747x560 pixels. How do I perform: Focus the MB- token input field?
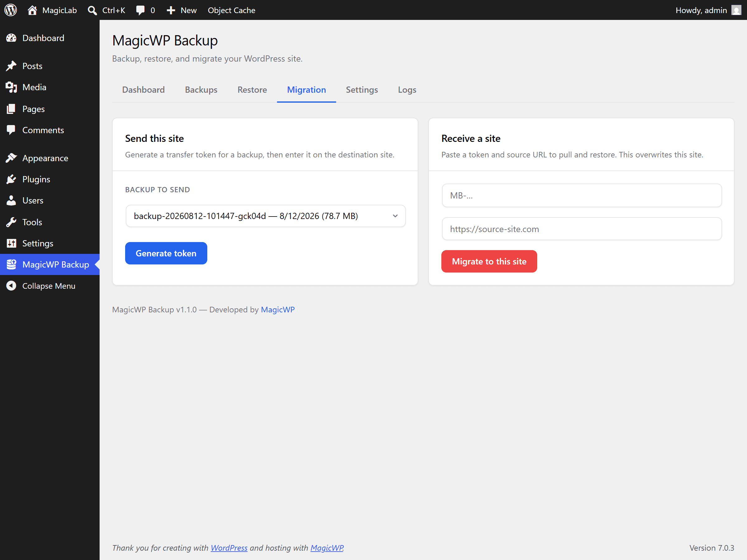(581, 195)
